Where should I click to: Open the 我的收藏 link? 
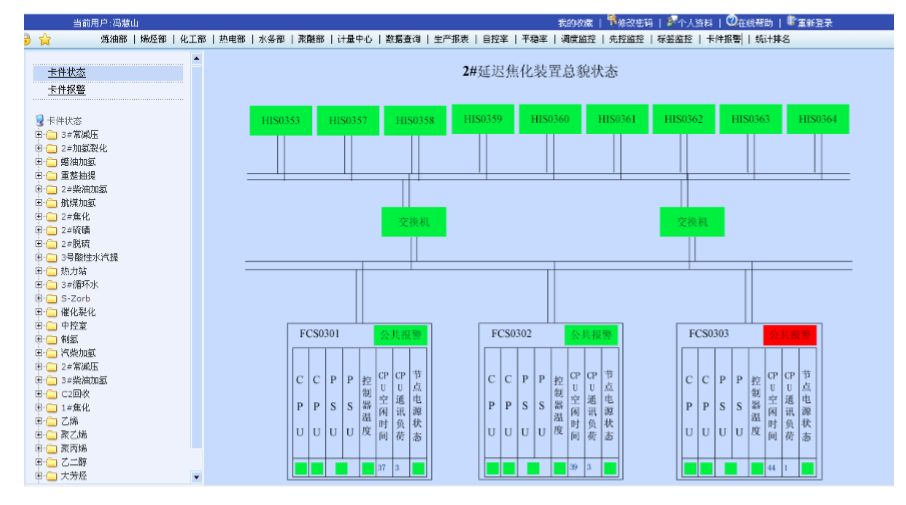click(x=575, y=23)
